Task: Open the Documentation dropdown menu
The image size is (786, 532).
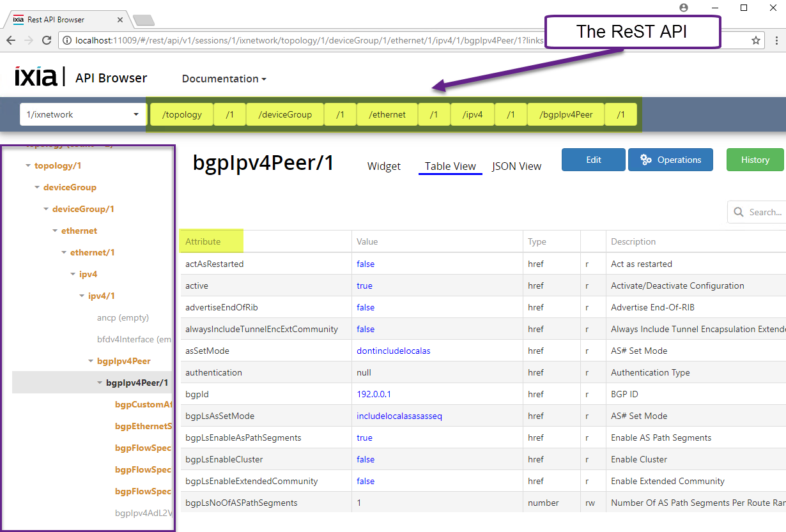Action: [224, 79]
